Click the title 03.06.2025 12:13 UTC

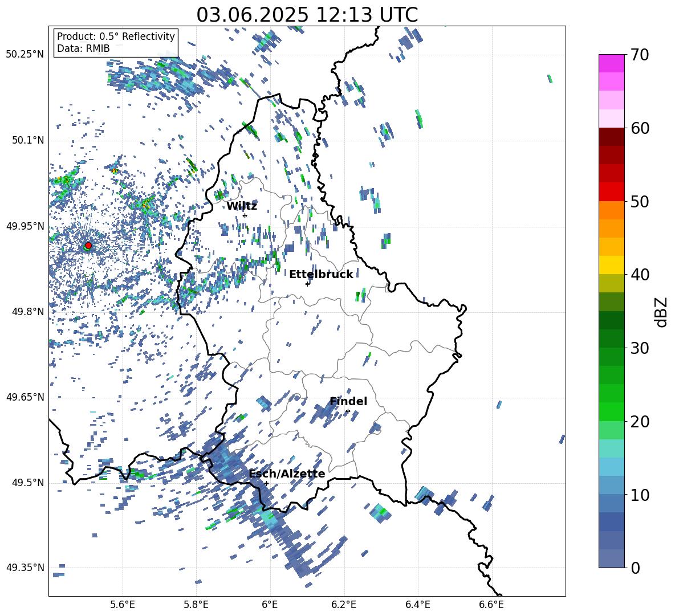point(307,15)
